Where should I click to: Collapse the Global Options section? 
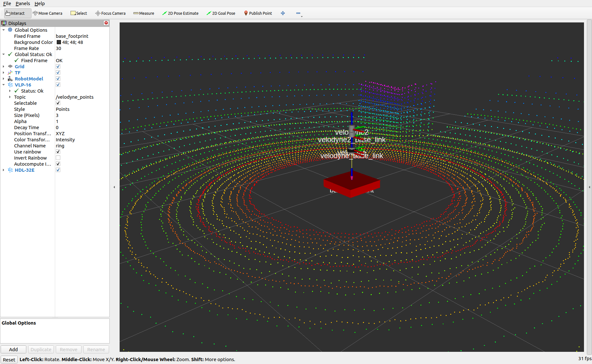click(4, 30)
